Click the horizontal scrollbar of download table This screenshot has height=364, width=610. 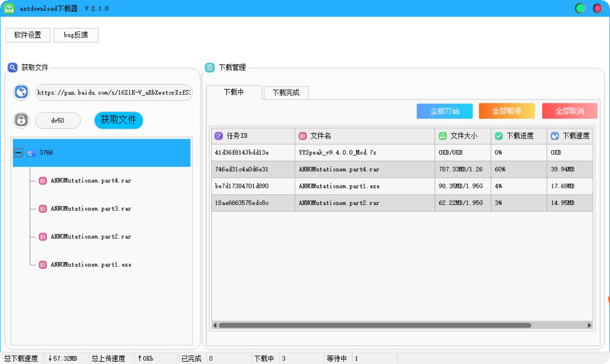(374, 325)
